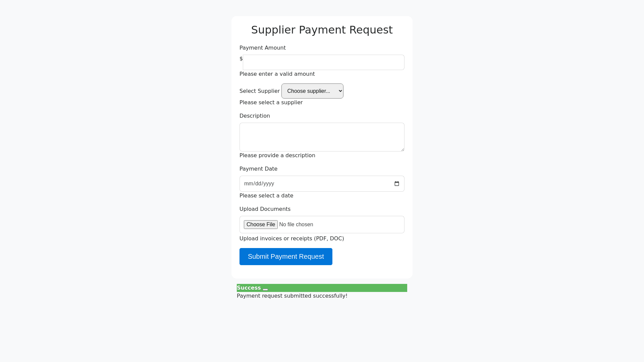This screenshot has height=362, width=644.
Task: Focus the Payment Amount input field
Action: (x=323, y=62)
